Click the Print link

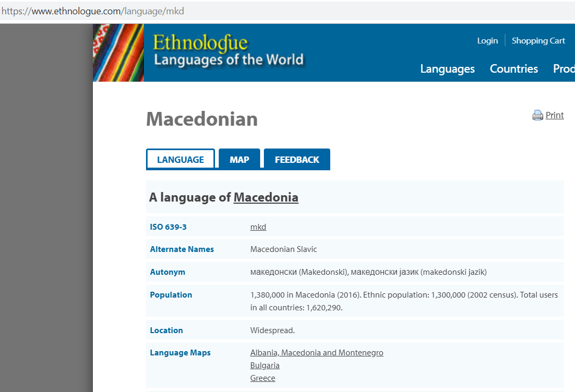coord(554,116)
